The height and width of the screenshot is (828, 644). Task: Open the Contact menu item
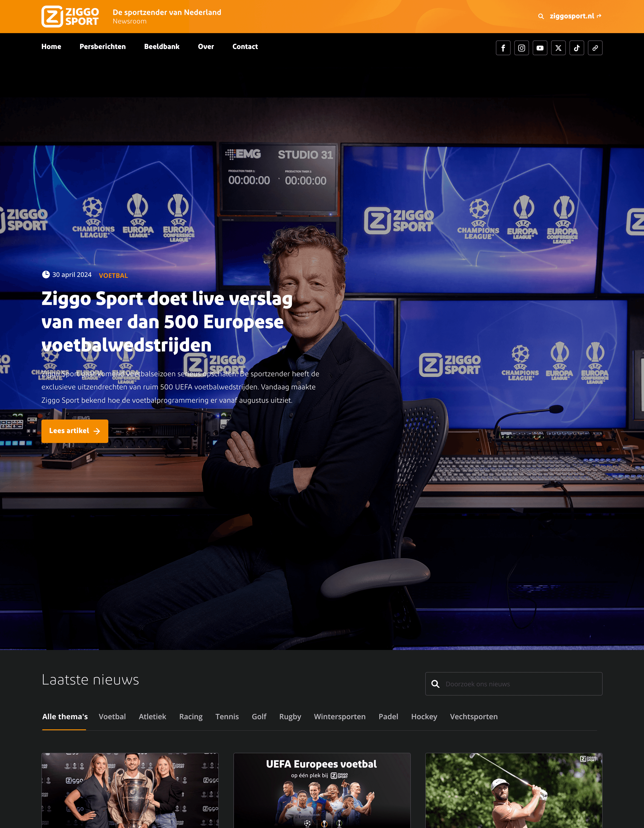click(x=245, y=47)
